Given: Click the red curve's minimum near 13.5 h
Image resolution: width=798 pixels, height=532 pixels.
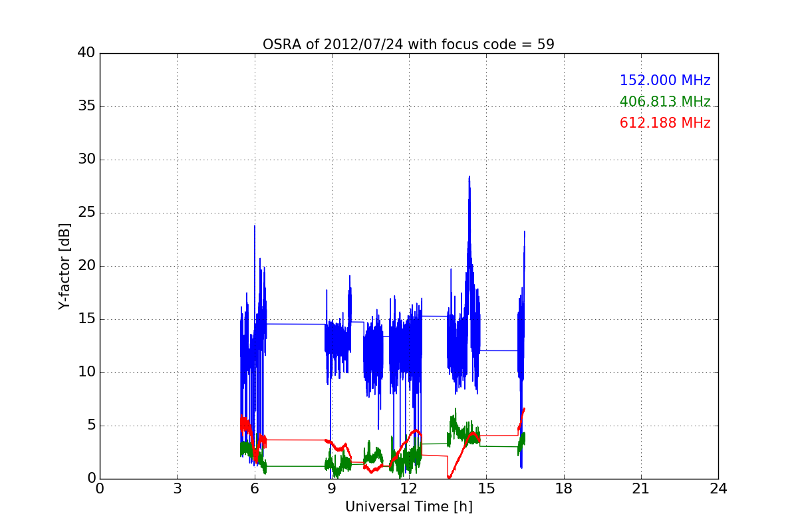Looking at the screenshot, I should 449,477.
